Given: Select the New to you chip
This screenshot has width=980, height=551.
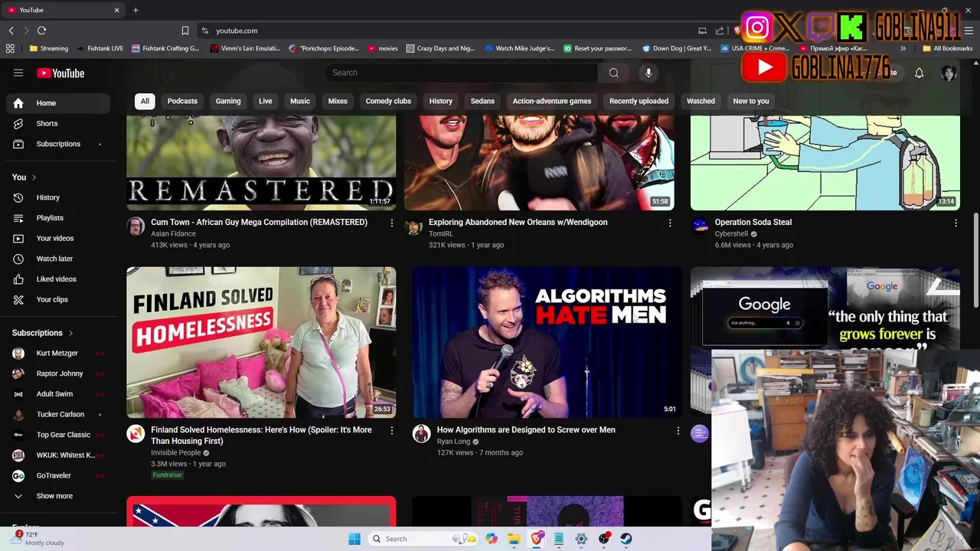Looking at the screenshot, I should [x=751, y=101].
